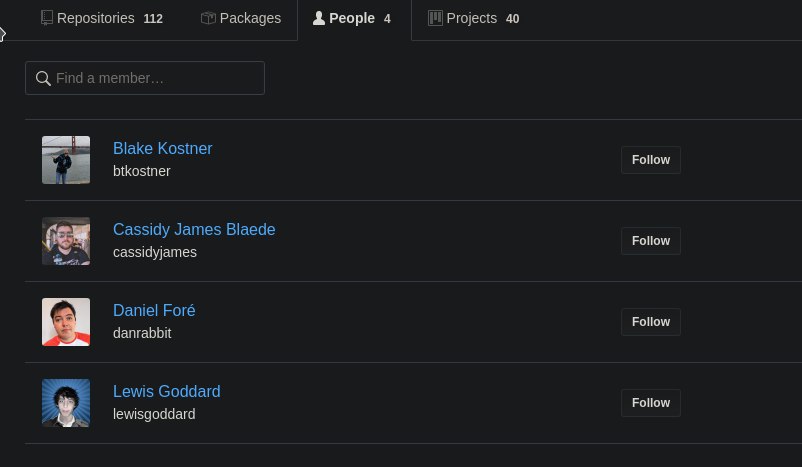Switch to the Packages tab
Image resolution: width=802 pixels, height=467 pixels.
point(241,18)
